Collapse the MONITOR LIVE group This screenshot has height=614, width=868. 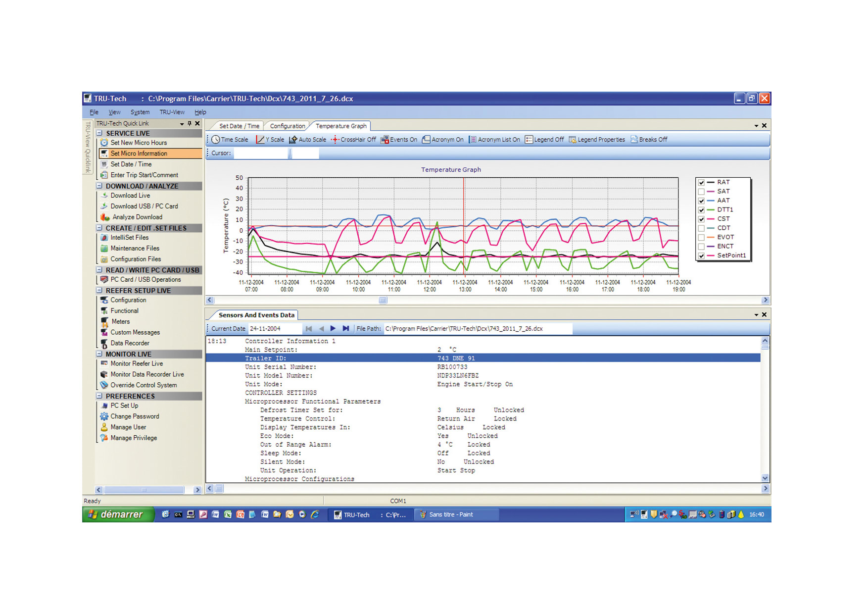point(99,354)
